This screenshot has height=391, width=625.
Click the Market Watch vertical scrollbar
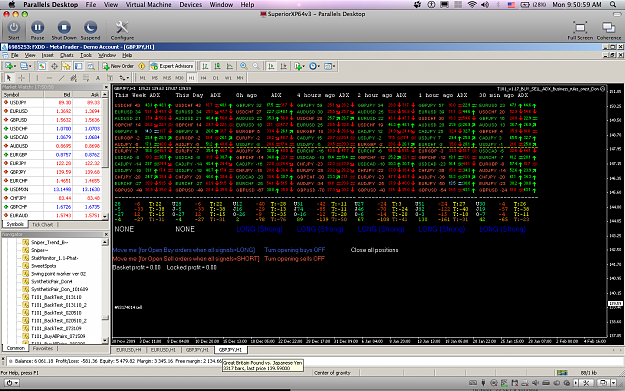[x=105, y=155]
